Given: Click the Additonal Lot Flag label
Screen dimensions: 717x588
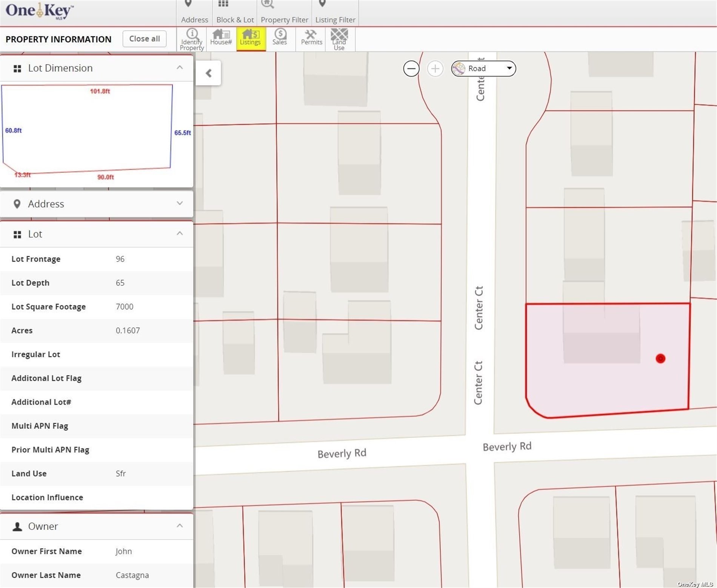Looking at the screenshot, I should point(46,378).
